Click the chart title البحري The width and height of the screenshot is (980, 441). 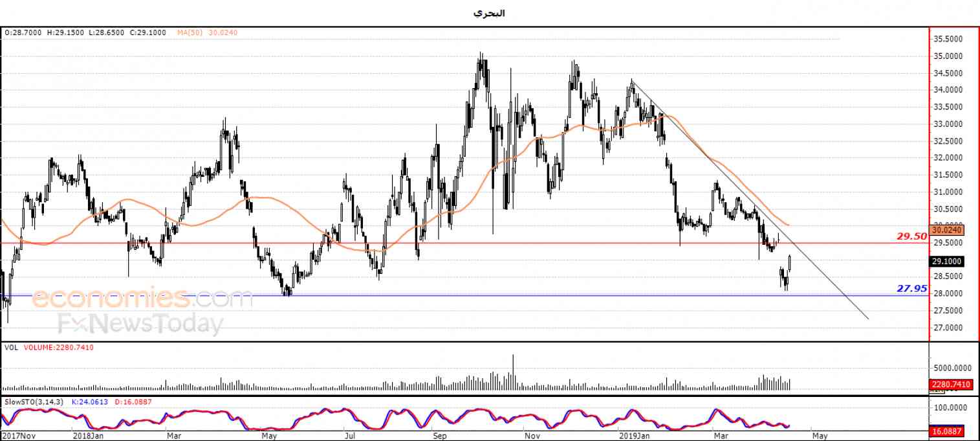coord(490,13)
